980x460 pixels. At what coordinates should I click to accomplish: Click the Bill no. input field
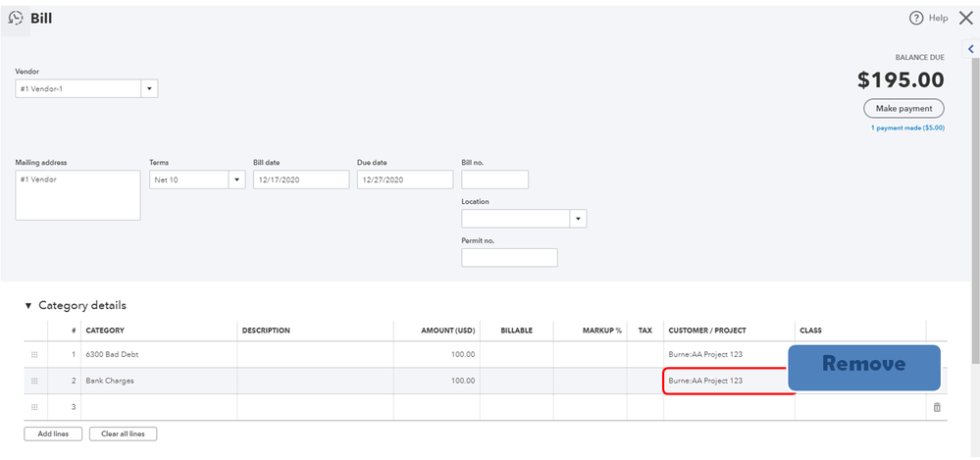tap(495, 180)
